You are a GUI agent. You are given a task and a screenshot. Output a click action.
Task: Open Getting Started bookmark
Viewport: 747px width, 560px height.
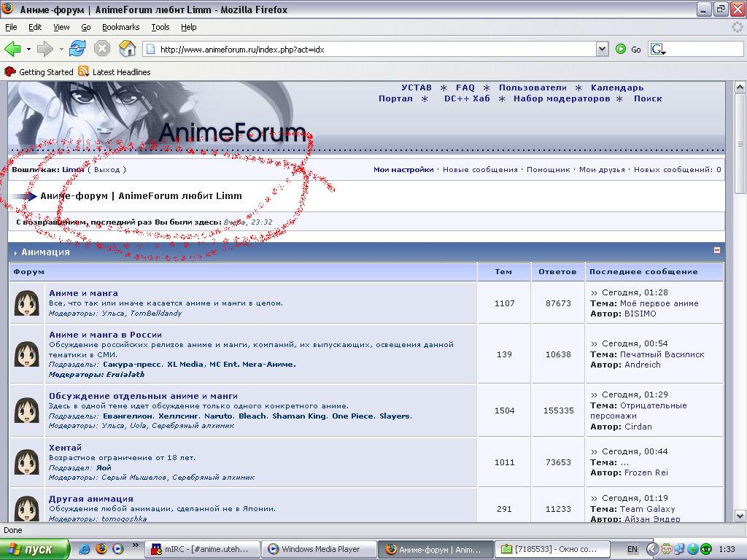39,72
